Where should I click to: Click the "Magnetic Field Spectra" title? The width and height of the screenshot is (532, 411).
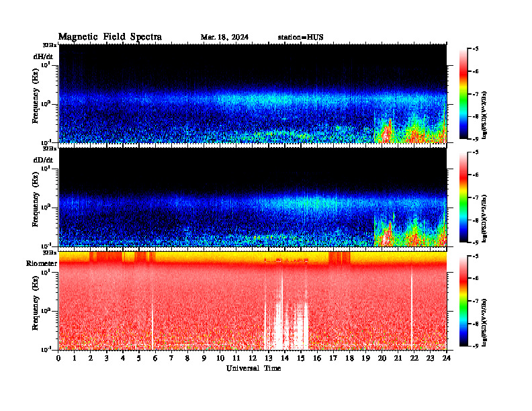pos(110,37)
